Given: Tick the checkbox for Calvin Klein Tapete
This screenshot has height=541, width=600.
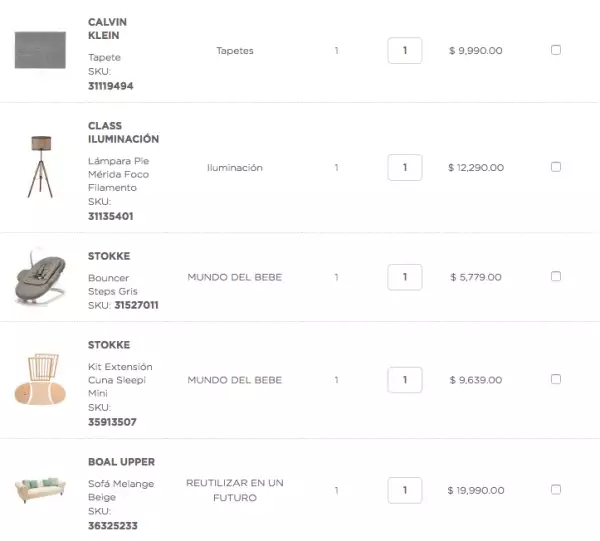Looking at the screenshot, I should [x=556, y=50].
